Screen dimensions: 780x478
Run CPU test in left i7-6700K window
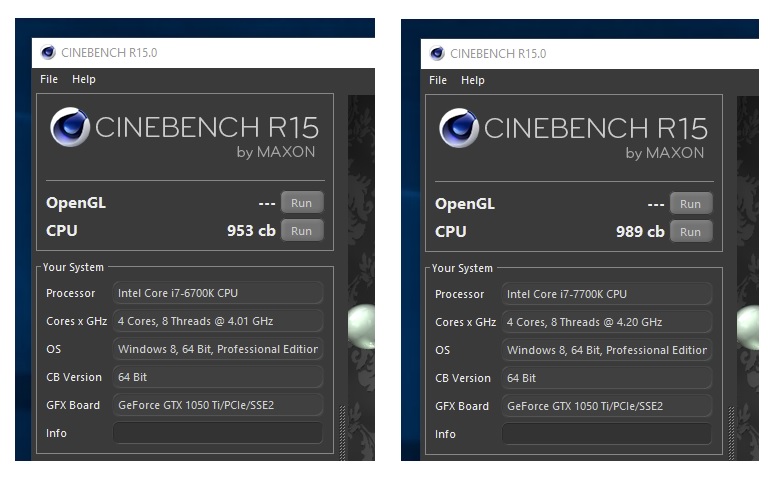(x=302, y=231)
